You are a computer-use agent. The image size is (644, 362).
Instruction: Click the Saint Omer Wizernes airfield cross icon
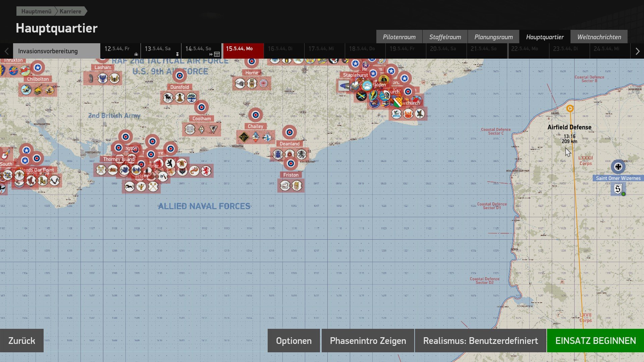coord(618,167)
